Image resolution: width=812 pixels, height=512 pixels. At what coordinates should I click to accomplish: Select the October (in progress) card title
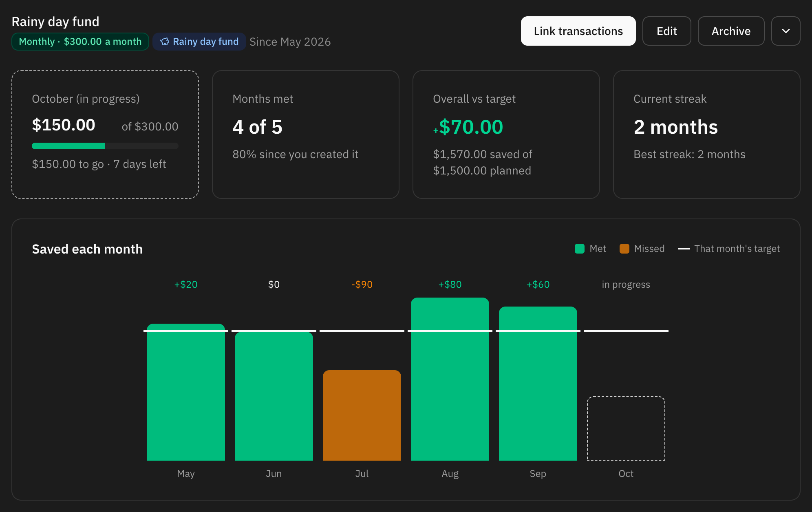coord(86,99)
